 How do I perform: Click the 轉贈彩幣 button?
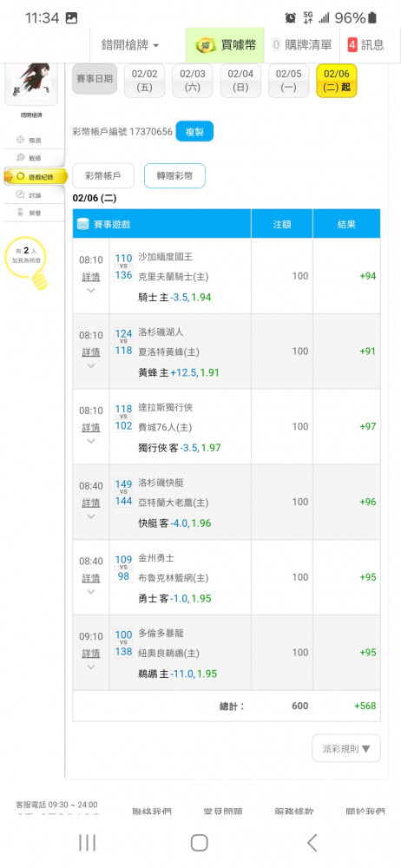click(x=174, y=176)
